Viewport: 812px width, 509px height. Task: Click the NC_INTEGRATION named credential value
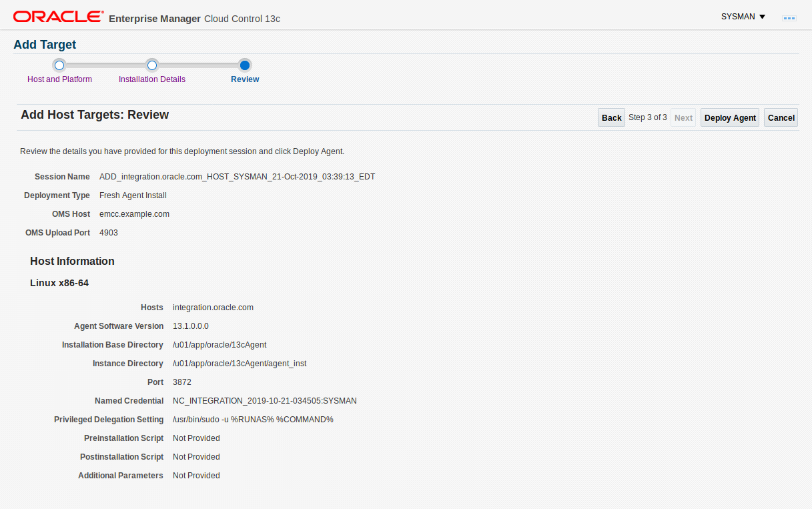(x=264, y=401)
